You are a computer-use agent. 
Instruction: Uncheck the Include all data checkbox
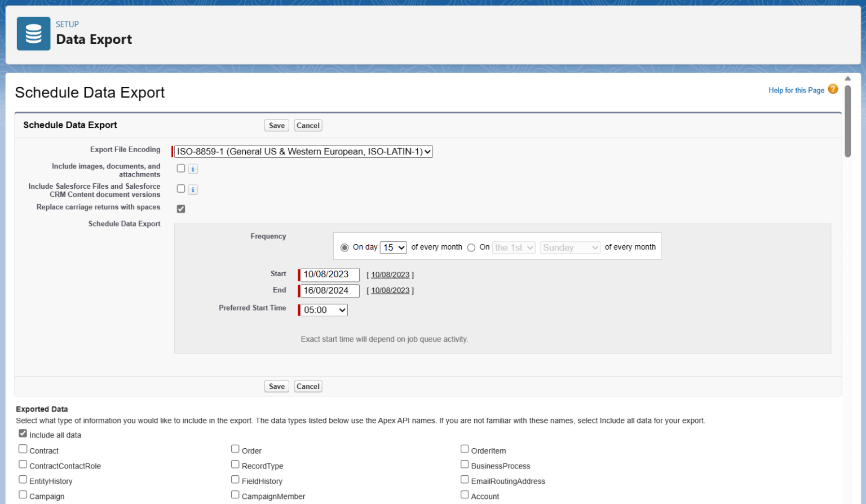23,433
